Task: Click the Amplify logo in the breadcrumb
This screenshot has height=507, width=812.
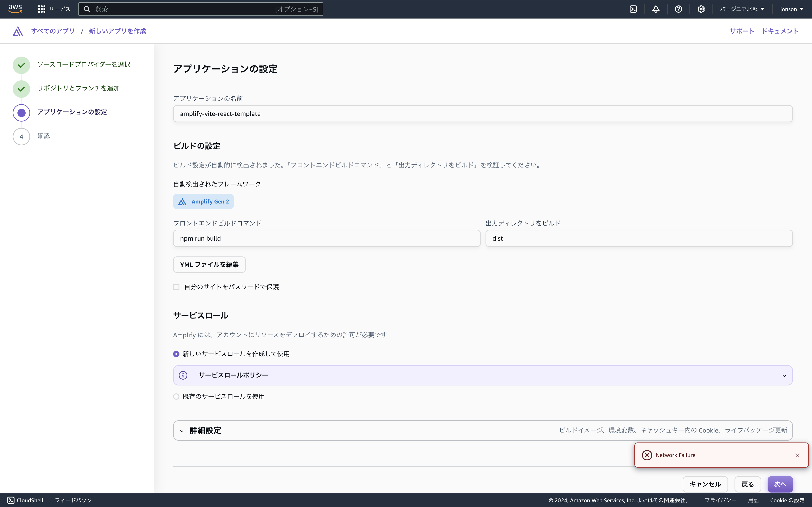Action: 17,31
